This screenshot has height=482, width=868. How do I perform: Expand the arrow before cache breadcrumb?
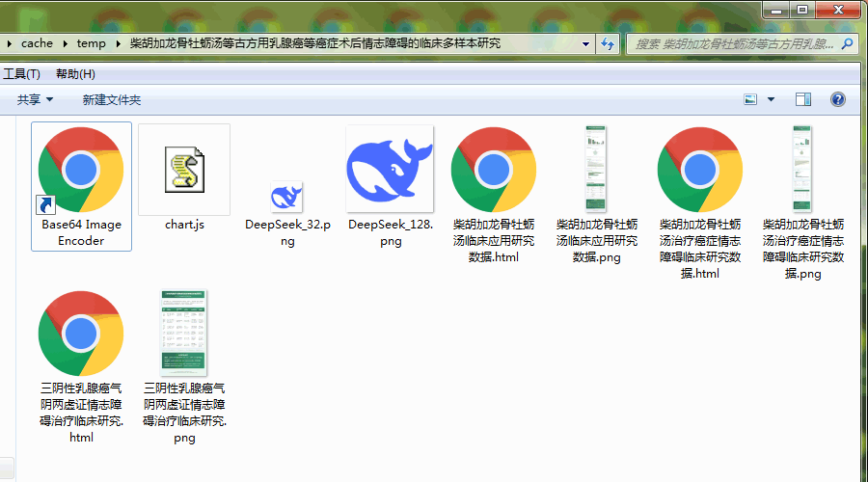pos(9,43)
